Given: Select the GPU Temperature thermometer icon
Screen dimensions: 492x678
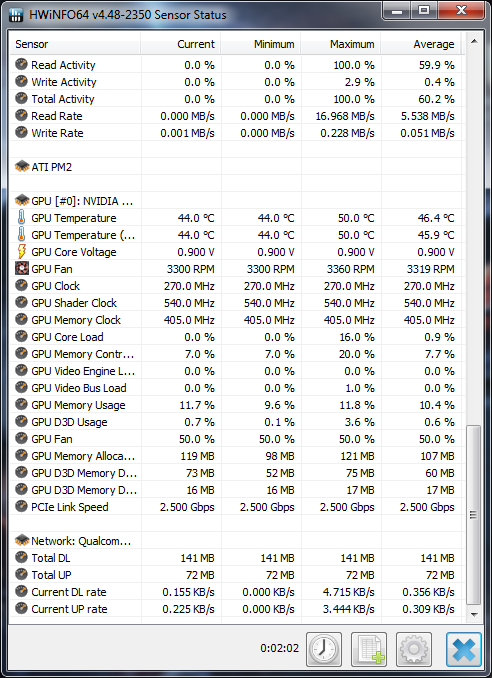Looking at the screenshot, I should tap(21, 217).
